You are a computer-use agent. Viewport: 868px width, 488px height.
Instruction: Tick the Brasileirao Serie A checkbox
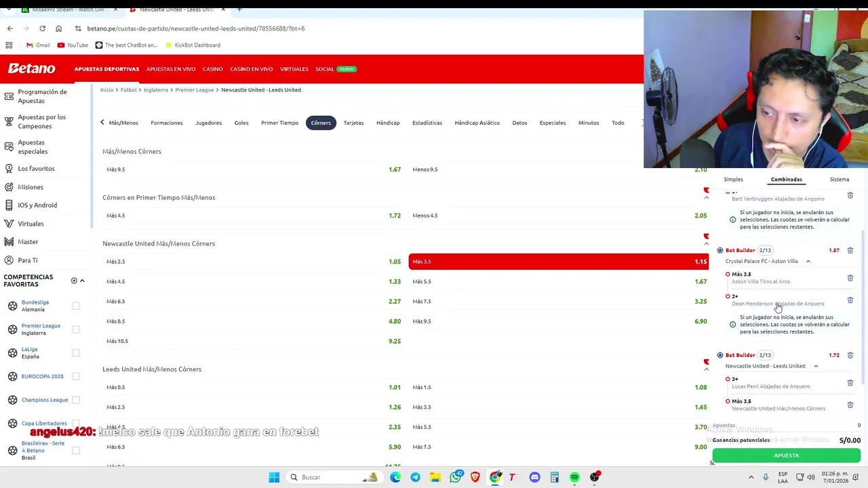(76, 450)
